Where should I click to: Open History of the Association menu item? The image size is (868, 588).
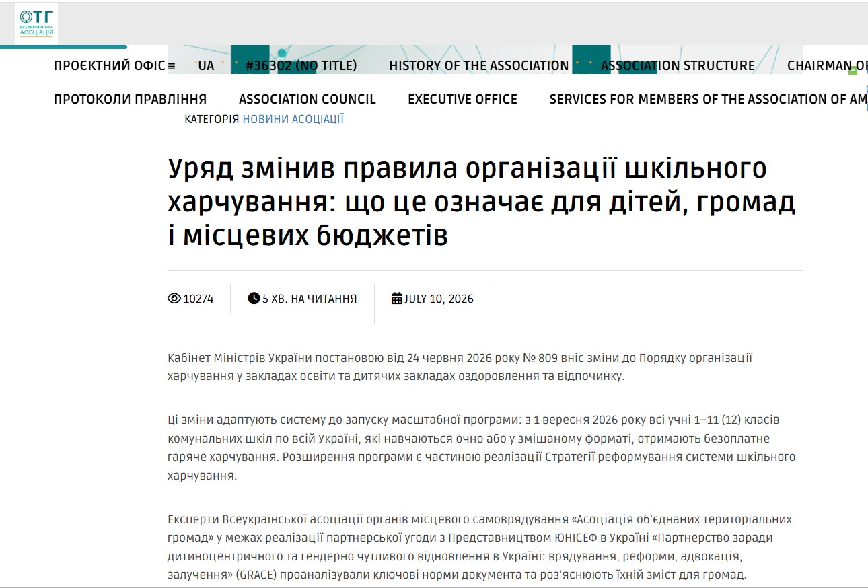coord(479,66)
